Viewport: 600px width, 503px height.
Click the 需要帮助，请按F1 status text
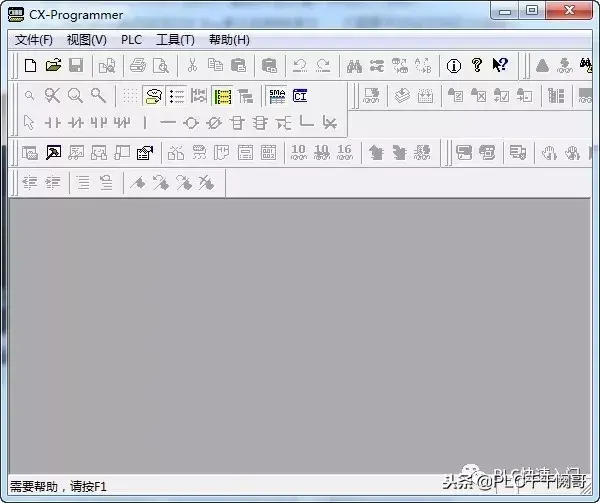58,487
